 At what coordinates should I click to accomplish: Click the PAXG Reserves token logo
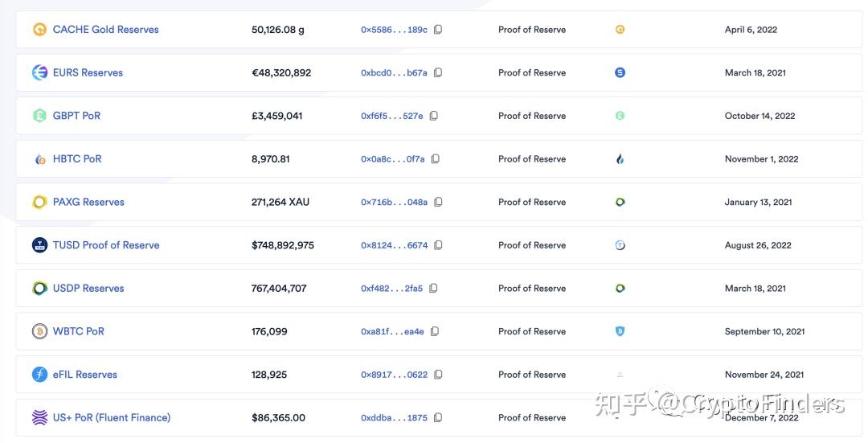click(39, 202)
